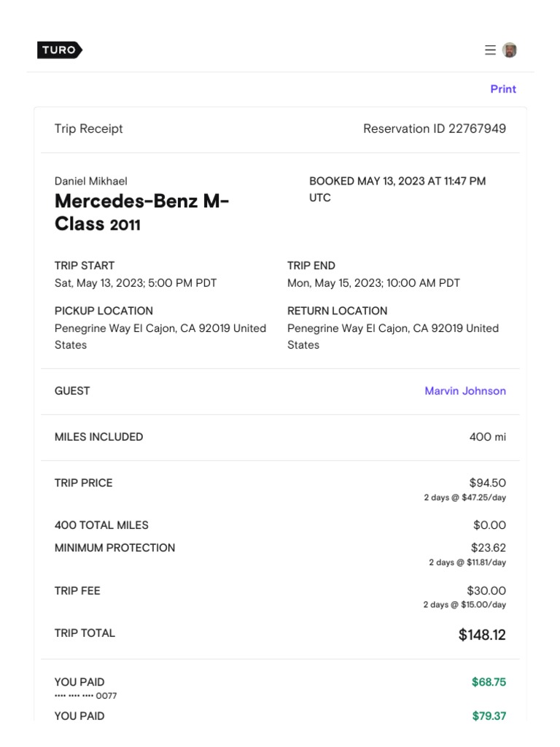The height and width of the screenshot is (747, 560).
Task: Click the $30.00 trip fee amount
Action: (486, 591)
